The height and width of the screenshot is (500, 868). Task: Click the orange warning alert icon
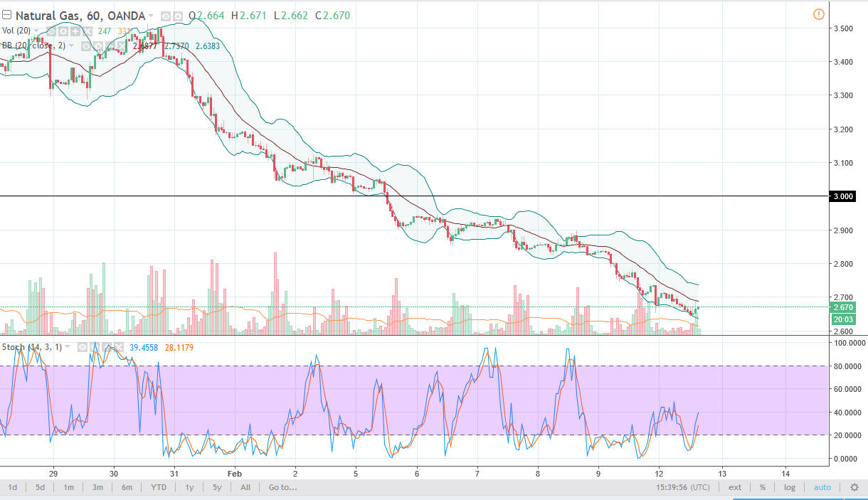click(817, 14)
